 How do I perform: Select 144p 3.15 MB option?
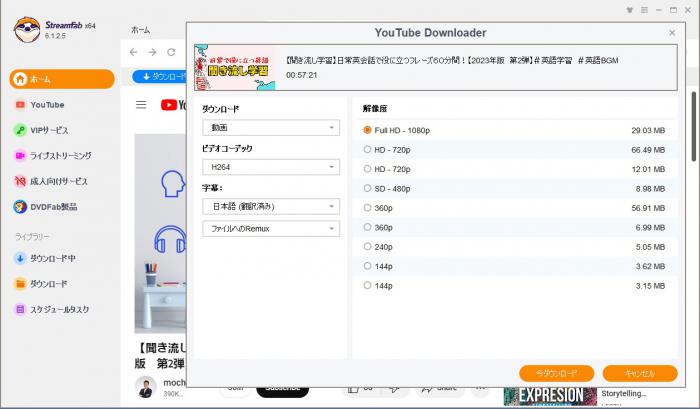[x=515, y=286]
